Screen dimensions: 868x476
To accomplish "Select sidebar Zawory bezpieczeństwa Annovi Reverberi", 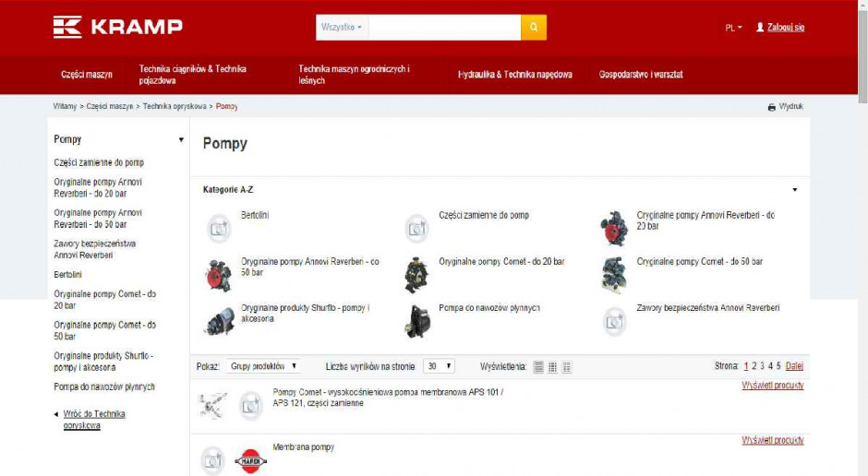I will point(95,249).
